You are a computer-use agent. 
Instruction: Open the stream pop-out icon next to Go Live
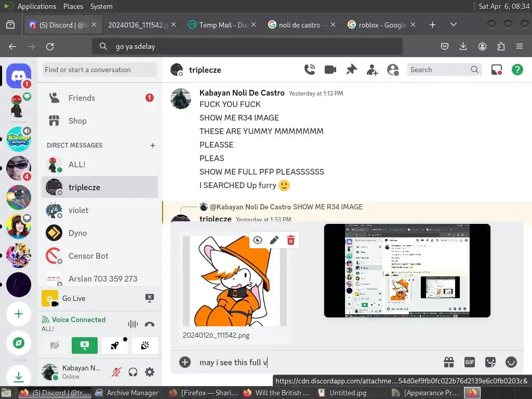pos(150,298)
